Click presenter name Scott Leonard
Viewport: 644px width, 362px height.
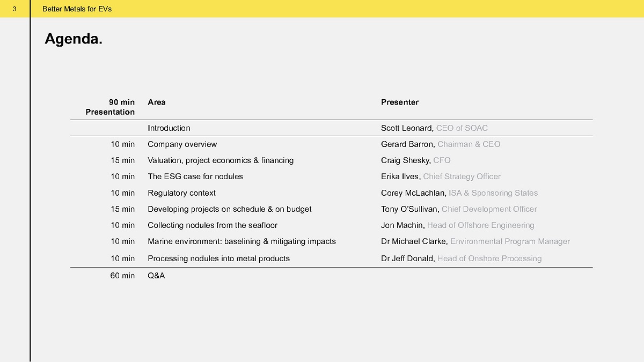coord(407,128)
